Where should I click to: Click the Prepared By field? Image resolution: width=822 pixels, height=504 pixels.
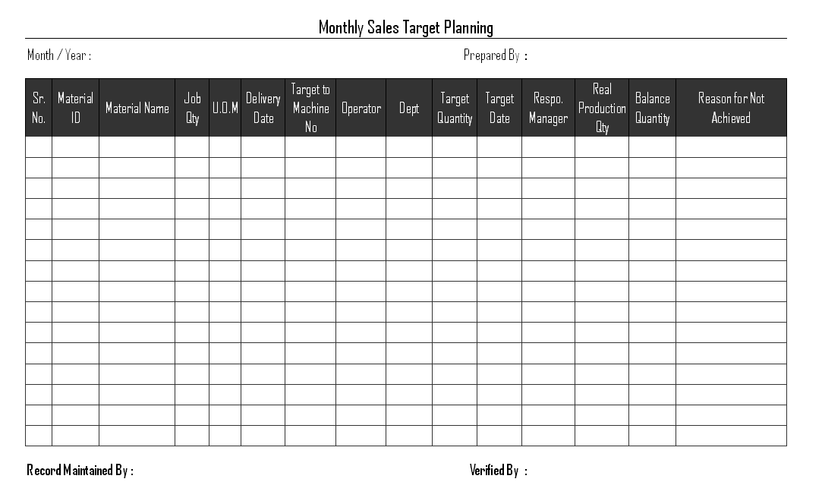pyautogui.click(x=496, y=55)
